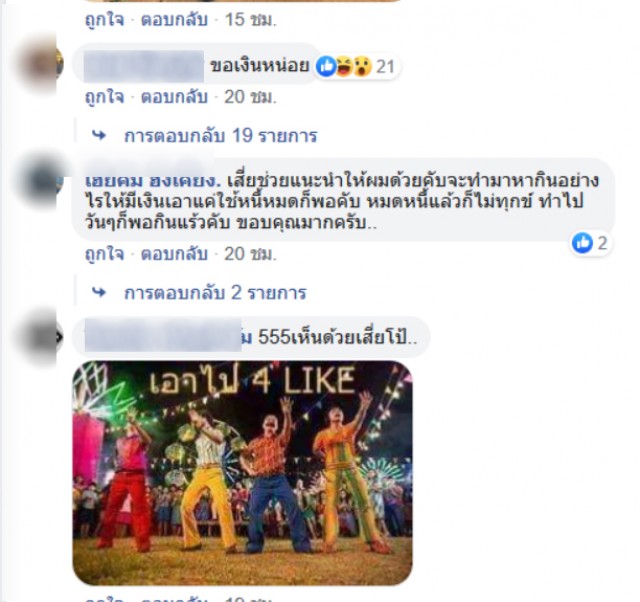Screen dimensions: 640x602
Task: Like the ขอเงินหน่อย comment via ถูกใจ
Action: click(104, 97)
